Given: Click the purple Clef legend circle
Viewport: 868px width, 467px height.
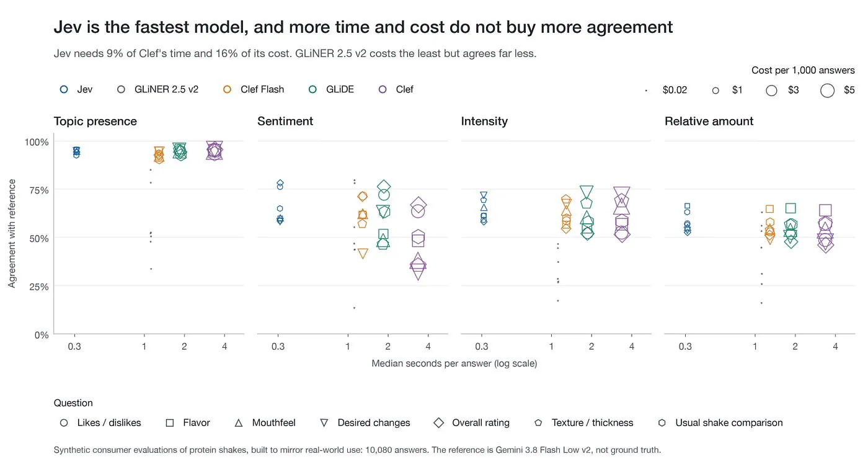Looking at the screenshot, I should tap(383, 89).
